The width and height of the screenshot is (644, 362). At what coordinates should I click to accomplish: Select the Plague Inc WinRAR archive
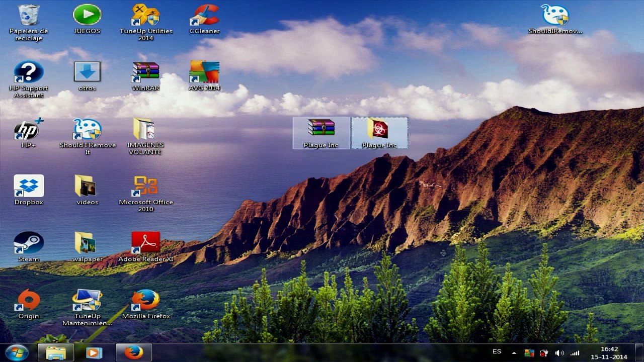click(x=321, y=133)
